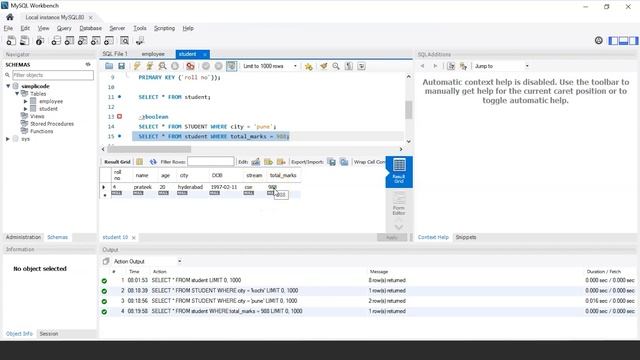Open the Database menu

click(91, 28)
